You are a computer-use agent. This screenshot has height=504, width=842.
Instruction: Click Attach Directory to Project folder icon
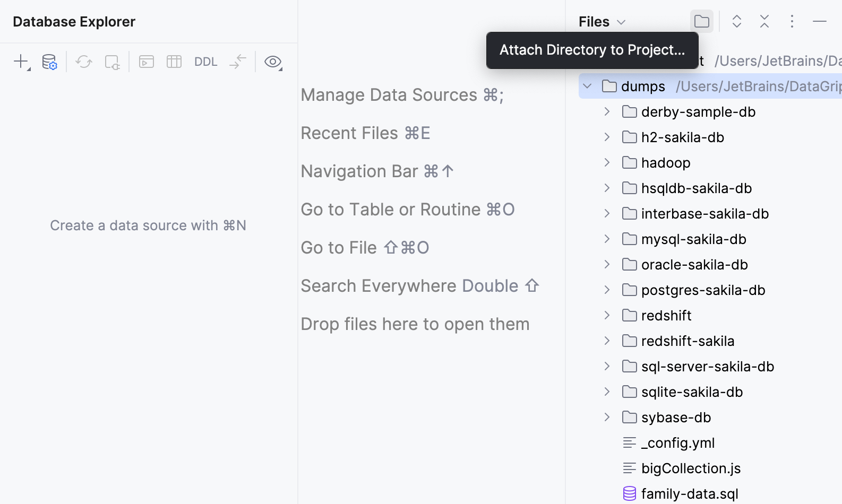[x=702, y=21]
